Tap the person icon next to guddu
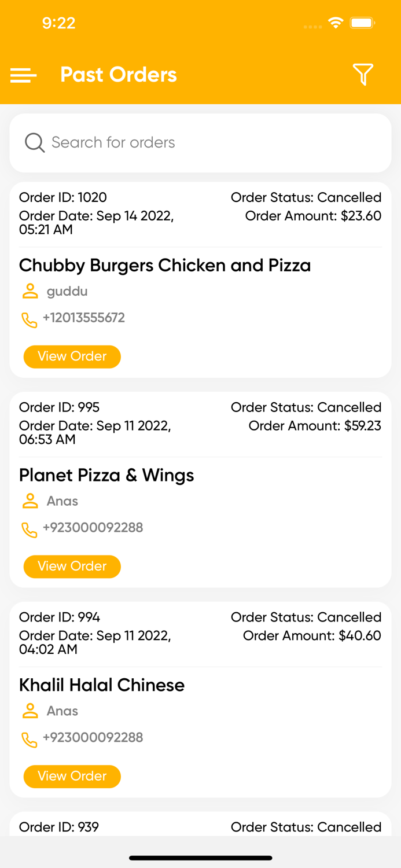Viewport: 401px width, 868px height. tap(30, 291)
